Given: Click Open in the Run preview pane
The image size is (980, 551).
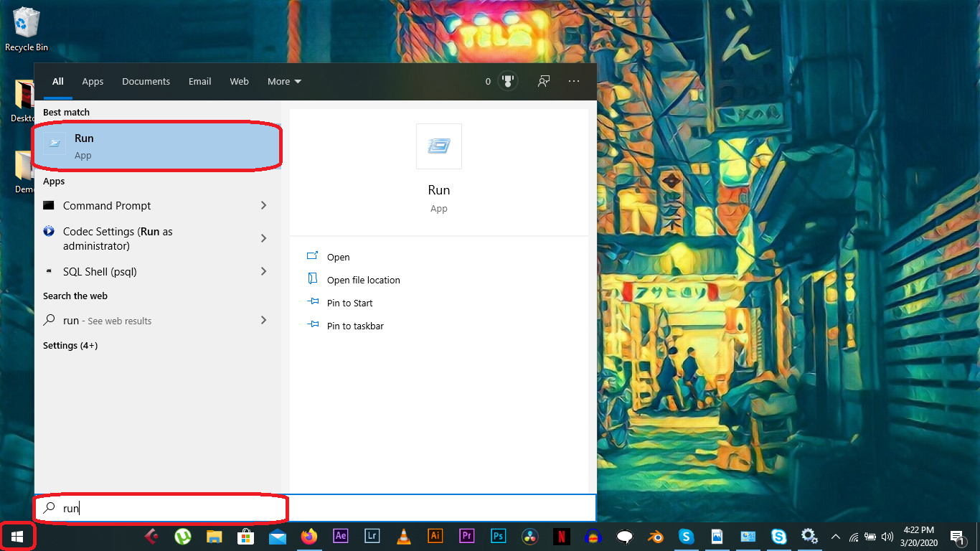Looking at the screenshot, I should pos(338,257).
